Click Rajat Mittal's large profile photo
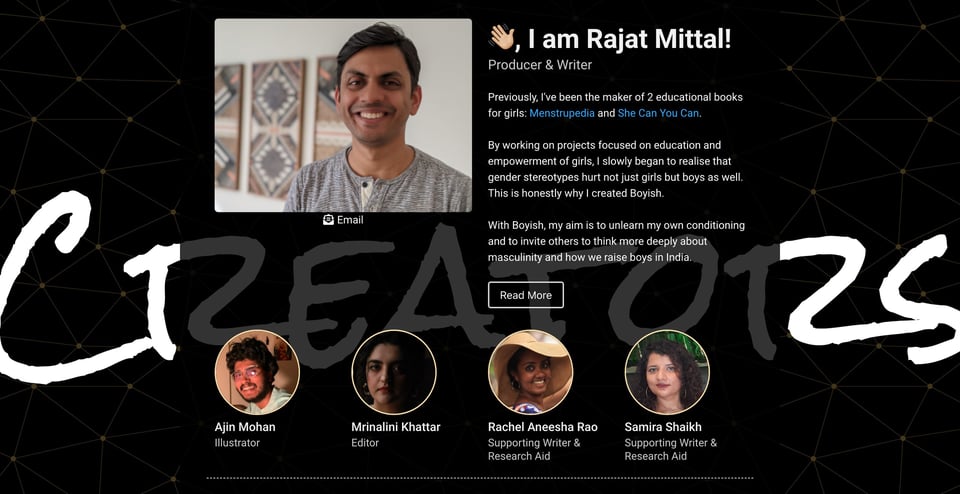Screen dimensions: 960x494 coord(343,115)
